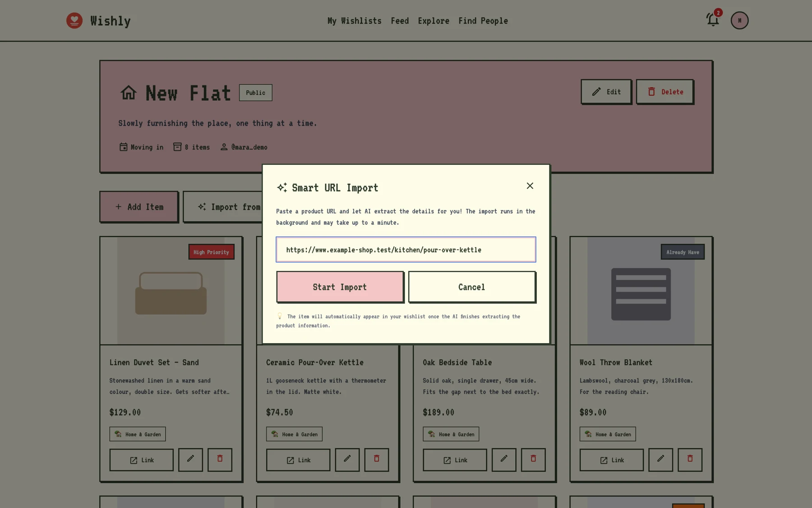Delete the Wool Throw Blanket item
Viewport: 812px width, 508px height.
coord(690,460)
